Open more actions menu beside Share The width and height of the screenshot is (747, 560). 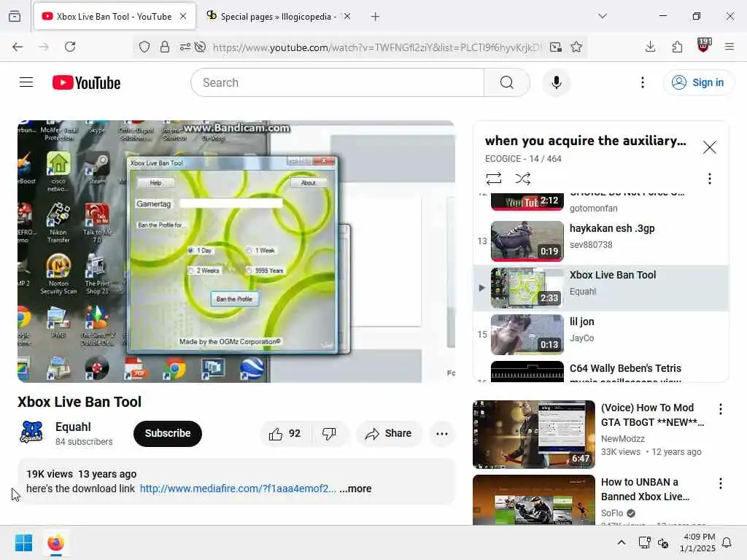click(441, 433)
